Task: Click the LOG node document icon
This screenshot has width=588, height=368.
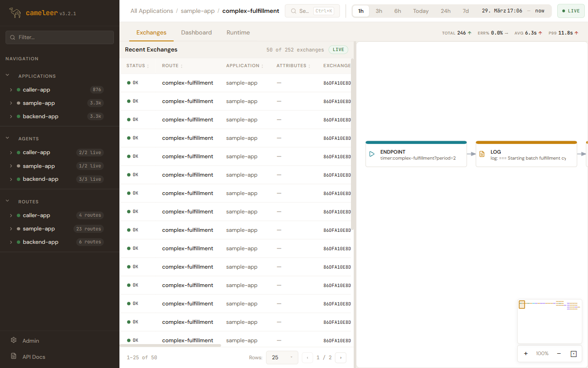Action: click(x=482, y=155)
